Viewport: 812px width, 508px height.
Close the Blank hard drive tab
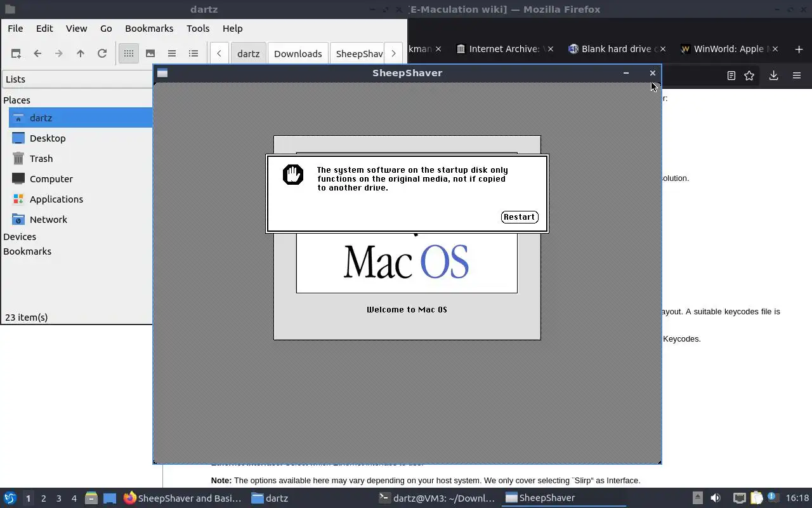pos(663,49)
